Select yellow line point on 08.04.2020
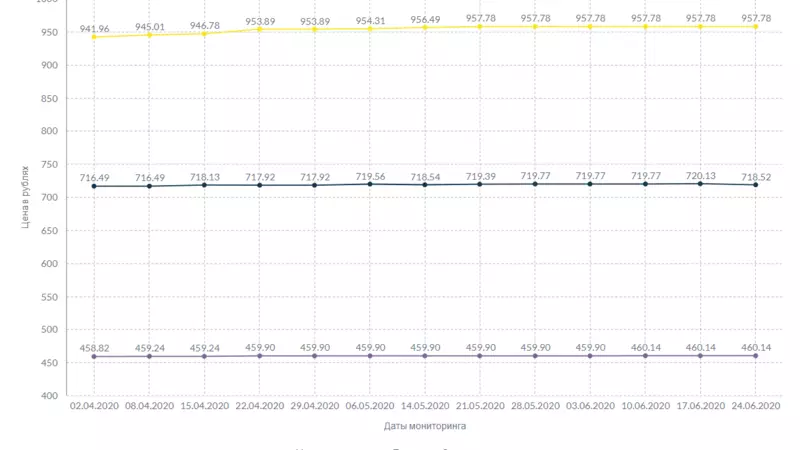 coord(149,35)
